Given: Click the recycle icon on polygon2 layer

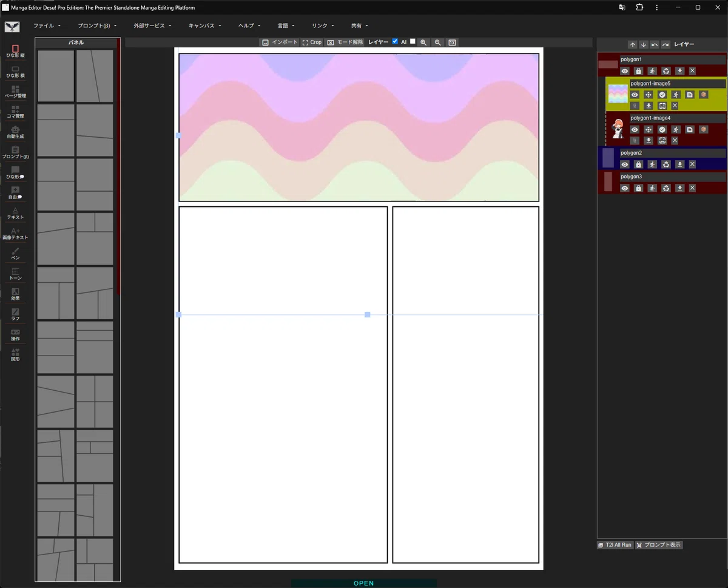Looking at the screenshot, I should click(x=666, y=164).
